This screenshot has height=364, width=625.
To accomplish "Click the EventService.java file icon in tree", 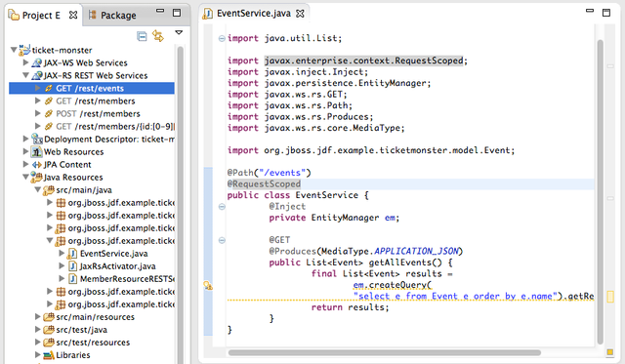I will 72,254.
